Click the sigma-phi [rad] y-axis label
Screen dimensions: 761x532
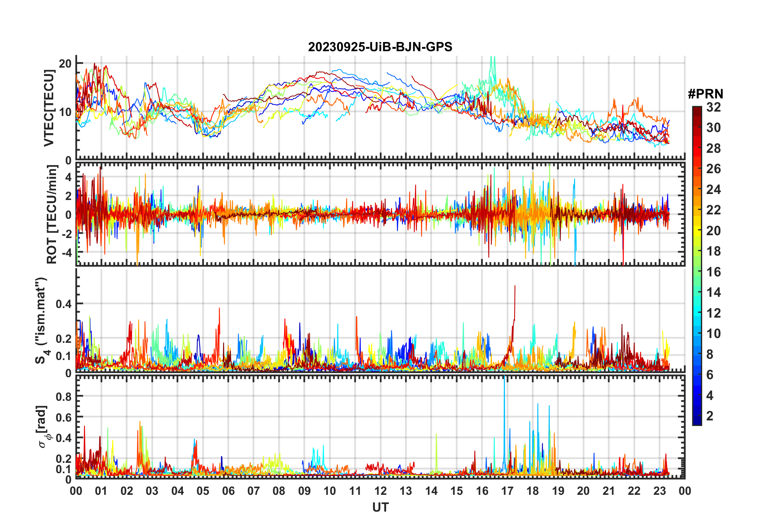point(43,427)
